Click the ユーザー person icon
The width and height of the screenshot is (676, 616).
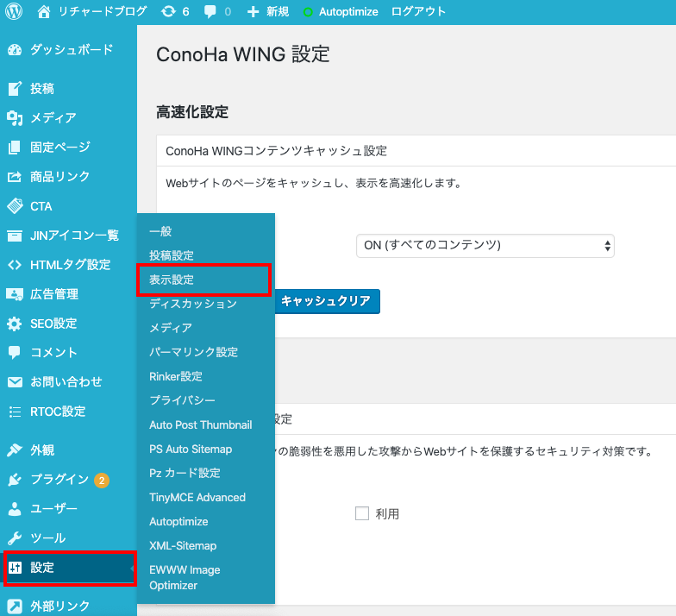[x=15, y=509]
